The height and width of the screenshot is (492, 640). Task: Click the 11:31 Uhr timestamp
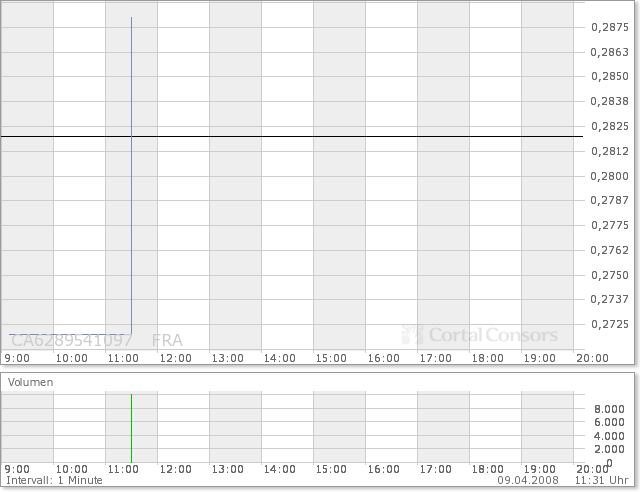(602, 480)
